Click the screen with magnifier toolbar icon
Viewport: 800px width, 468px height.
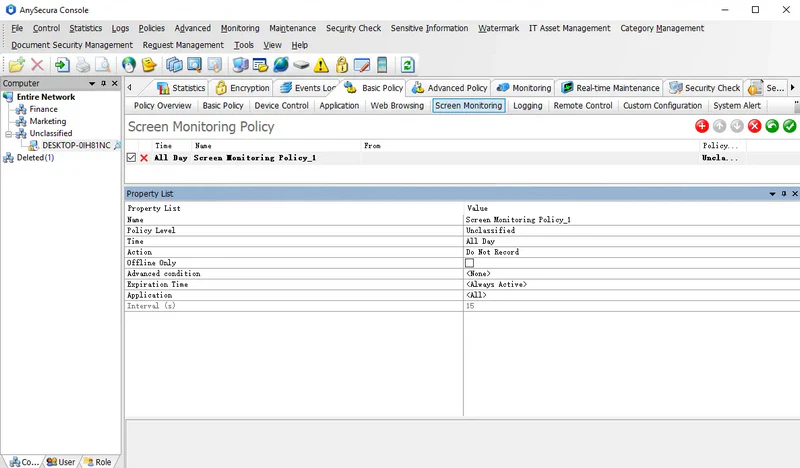coord(194,65)
